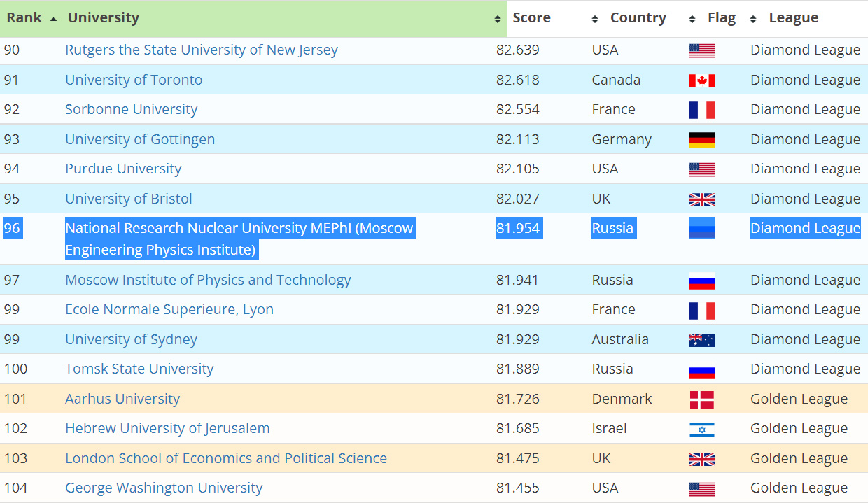Image resolution: width=868 pixels, height=503 pixels.
Task: Open the University of Sydney link
Action: (131, 339)
